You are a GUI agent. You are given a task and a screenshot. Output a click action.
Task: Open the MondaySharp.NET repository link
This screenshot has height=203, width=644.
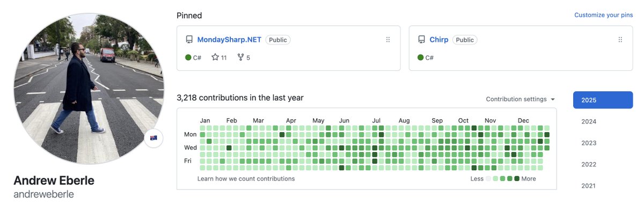tap(229, 40)
